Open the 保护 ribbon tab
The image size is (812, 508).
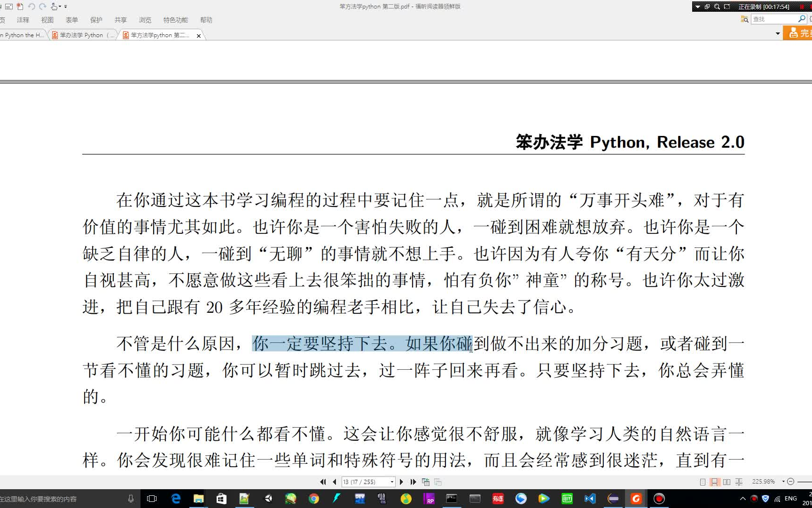[x=96, y=20]
